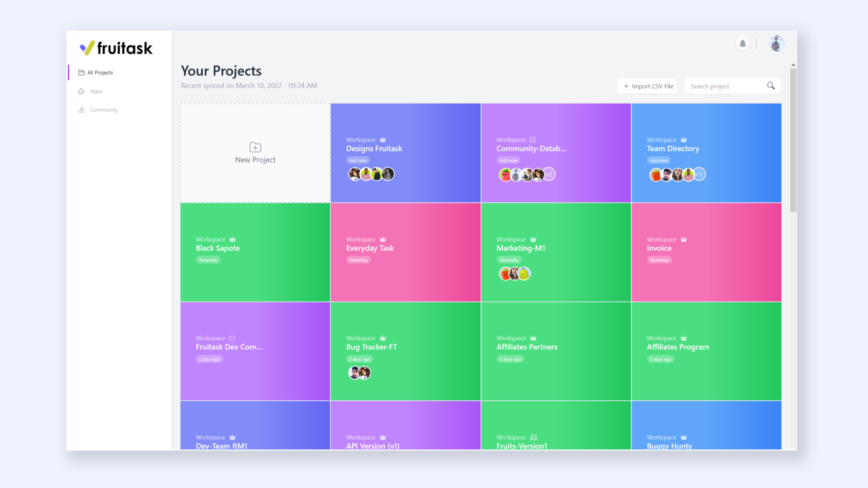Open the Everyday Task project card
868x488 pixels.
coord(406,252)
